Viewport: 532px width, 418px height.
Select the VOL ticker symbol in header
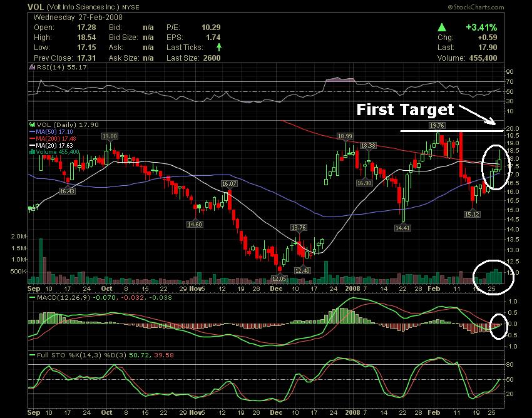tap(36, 7)
